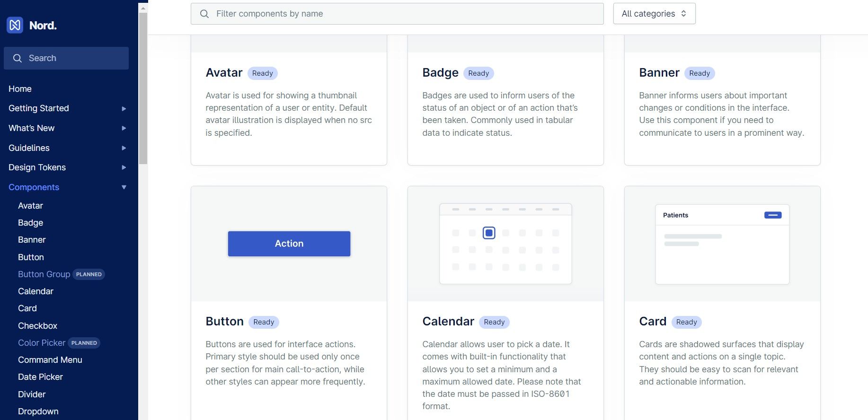868x420 pixels.
Task: Go to Home in sidebar
Action: click(x=20, y=89)
